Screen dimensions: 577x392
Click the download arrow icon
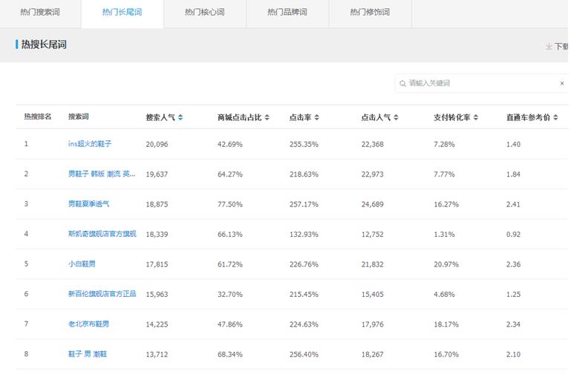(x=549, y=46)
